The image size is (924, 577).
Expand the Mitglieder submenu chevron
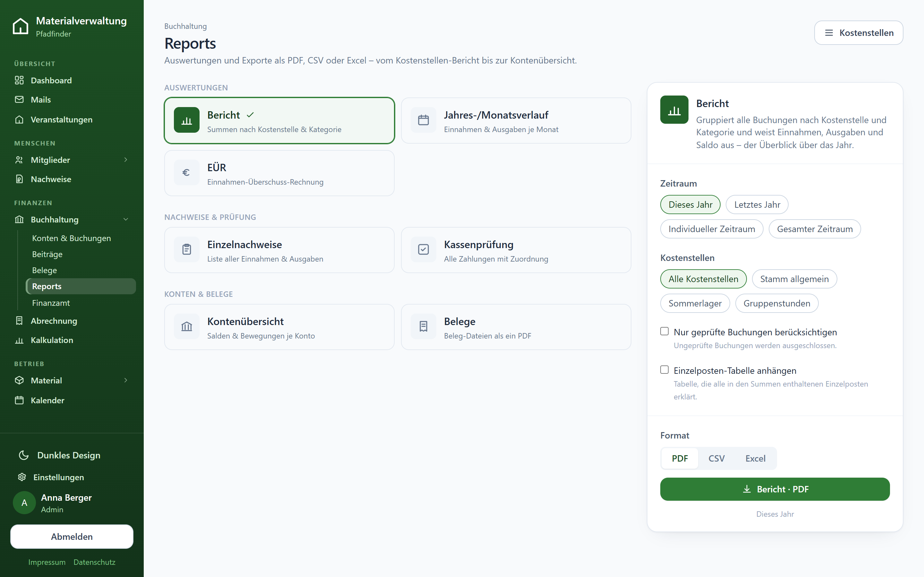pyautogui.click(x=126, y=160)
